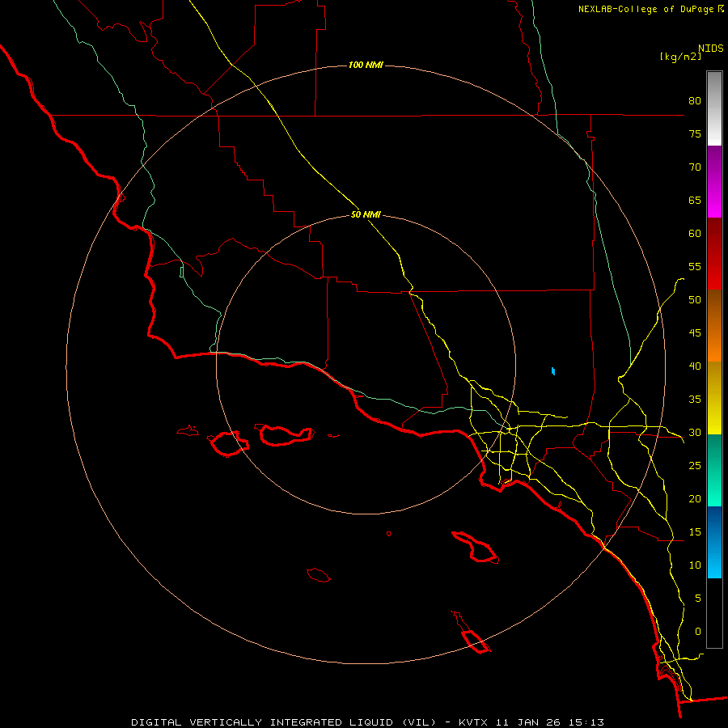This screenshot has width=728, height=728.
Task: Click the color scale value 5
Action: [697, 598]
